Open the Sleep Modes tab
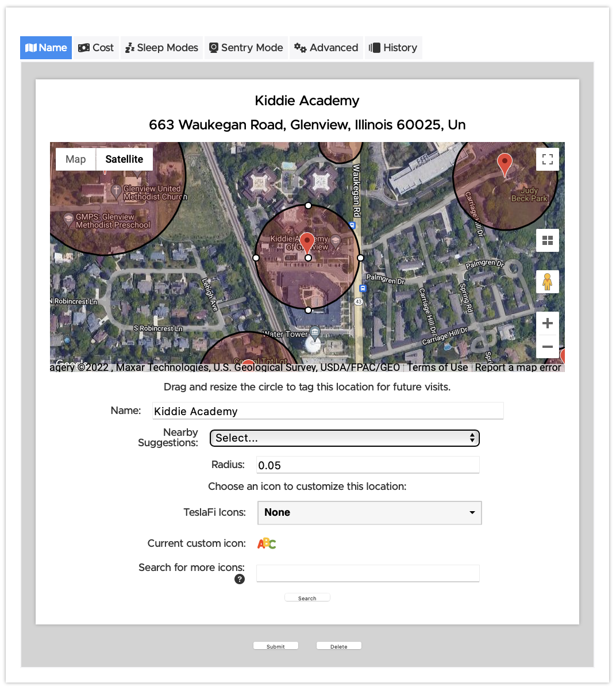 click(x=162, y=48)
